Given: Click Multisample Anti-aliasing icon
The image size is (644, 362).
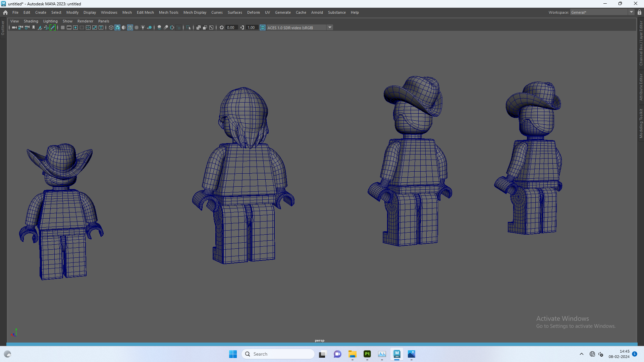Looking at the screenshot, I should click(x=172, y=27).
